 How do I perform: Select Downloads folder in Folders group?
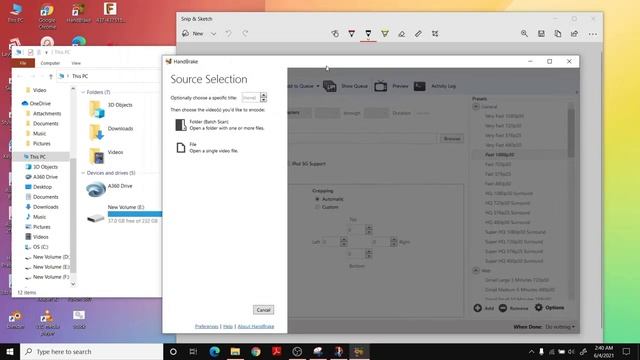[x=111, y=132]
